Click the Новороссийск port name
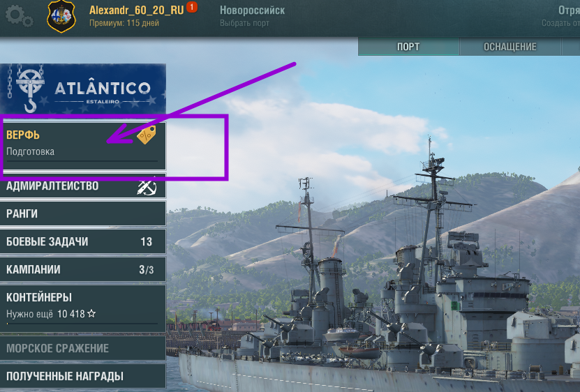This screenshot has height=392, width=580. pos(252,10)
